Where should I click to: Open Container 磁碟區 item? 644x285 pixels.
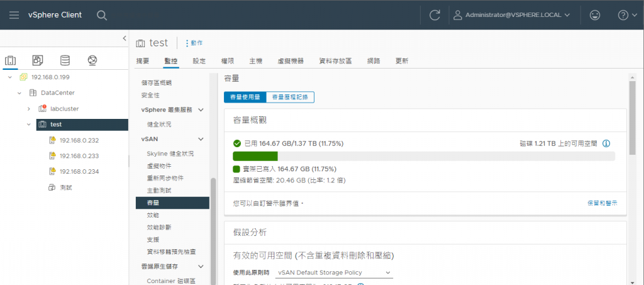[x=171, y=281]
